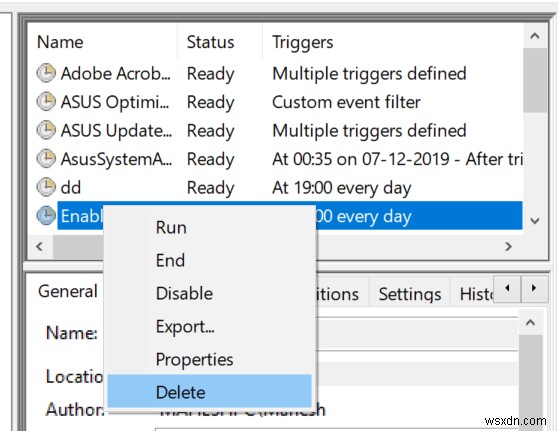Click the AsusSystemA task clock icon
The width and height of the screenshot is (558, 431).
[x=46, y=158]
